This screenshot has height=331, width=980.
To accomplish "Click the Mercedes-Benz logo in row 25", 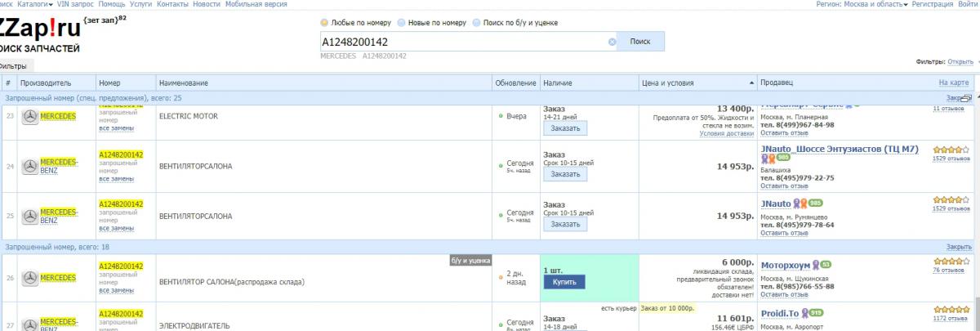I will (x=30, y=216).
